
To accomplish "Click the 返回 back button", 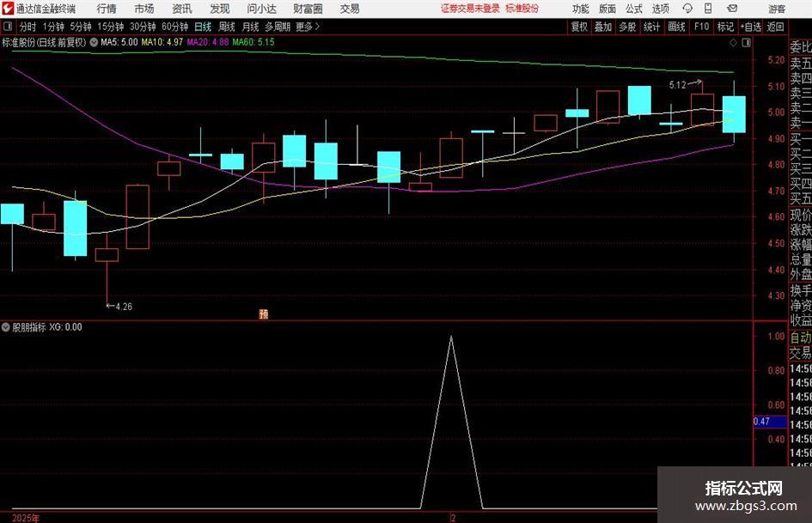I will [775, 27].
